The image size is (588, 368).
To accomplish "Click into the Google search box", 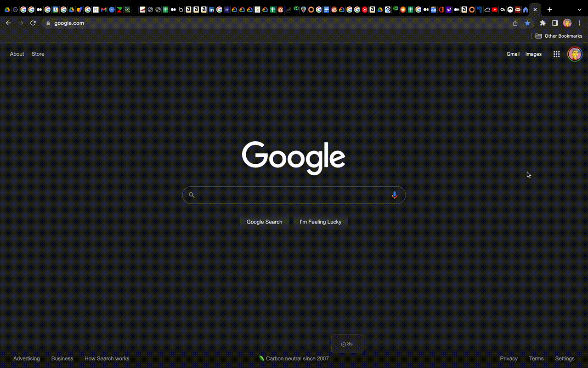I will pos(294,195).
